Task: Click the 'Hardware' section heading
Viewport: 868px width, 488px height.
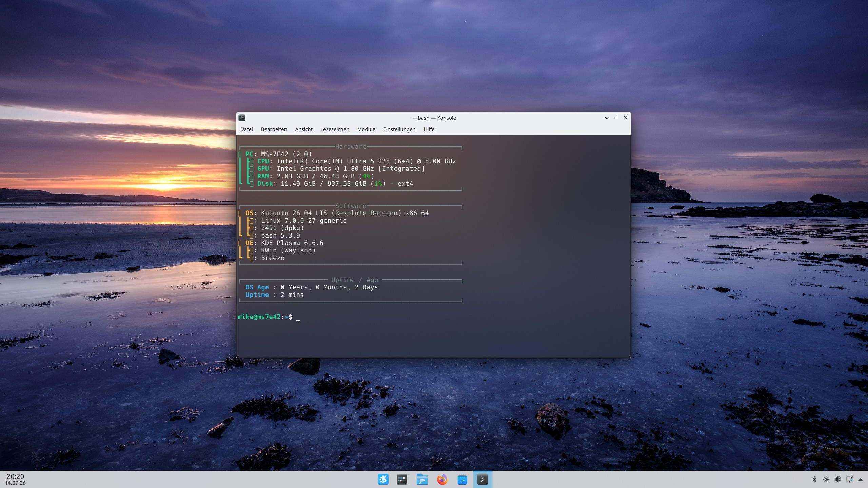Action: [351, 147]
